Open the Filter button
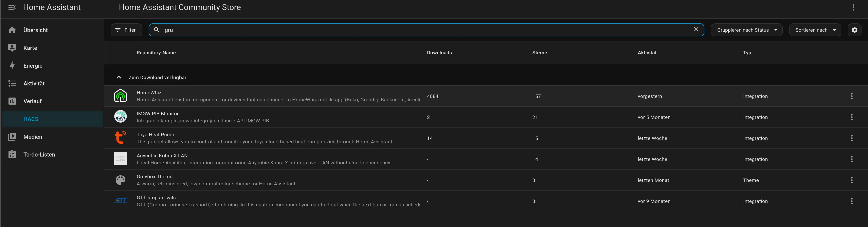The image size is (868, 227). click(126, 30)
